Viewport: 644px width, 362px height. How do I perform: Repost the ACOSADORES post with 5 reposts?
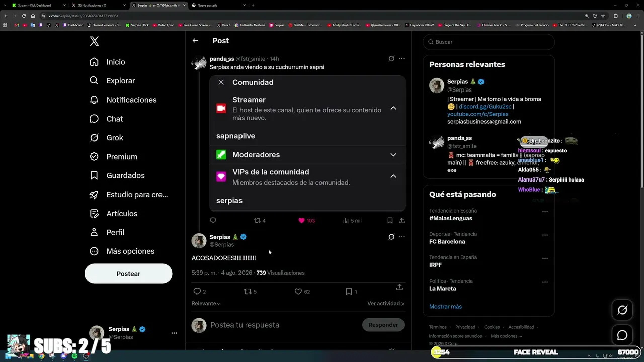(250, 291)
